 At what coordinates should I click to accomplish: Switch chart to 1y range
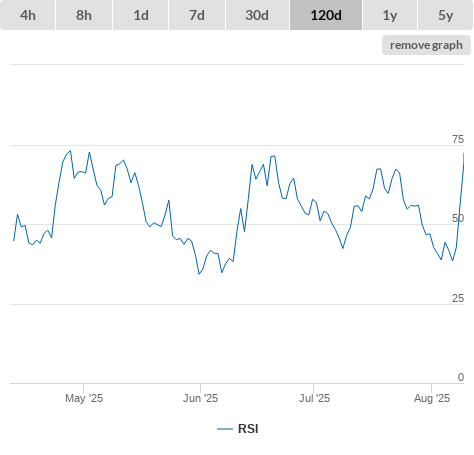tap(390, 15)
